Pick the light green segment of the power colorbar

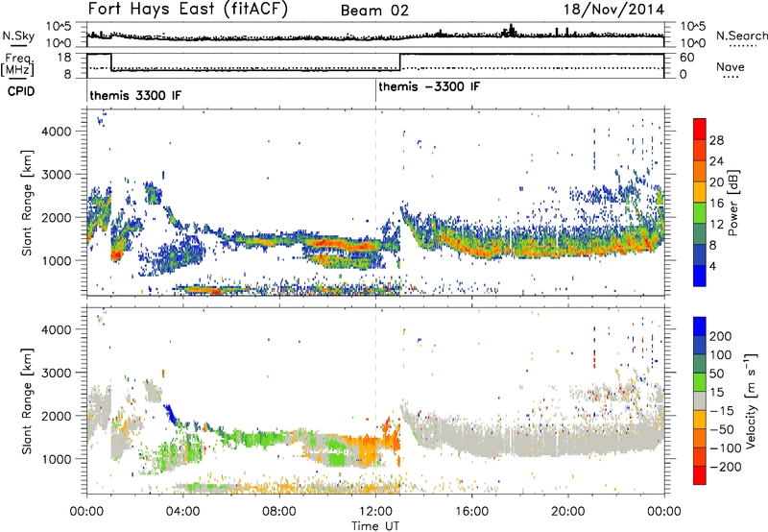click(x=700, y=213)
